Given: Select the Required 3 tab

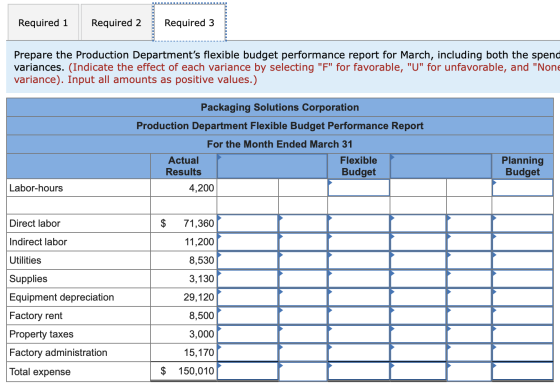Looking at the screenshot, I should coord(189,23).
